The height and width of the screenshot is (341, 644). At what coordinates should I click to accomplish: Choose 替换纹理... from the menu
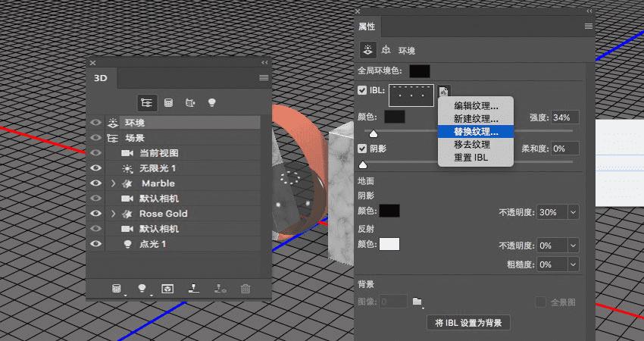point(476,131)
